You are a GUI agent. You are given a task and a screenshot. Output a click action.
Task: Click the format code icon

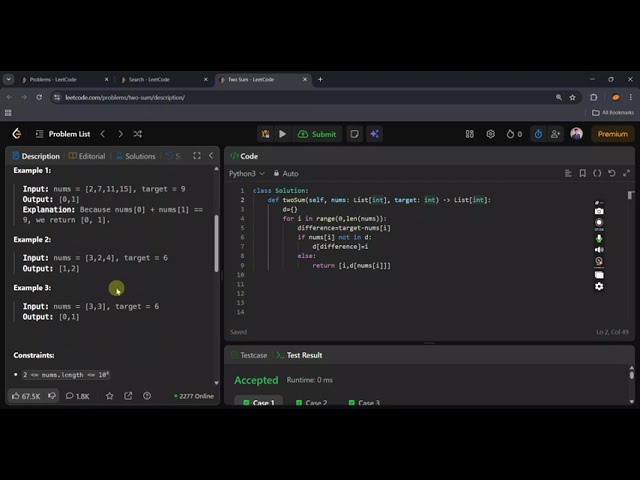tap(568, 173)
